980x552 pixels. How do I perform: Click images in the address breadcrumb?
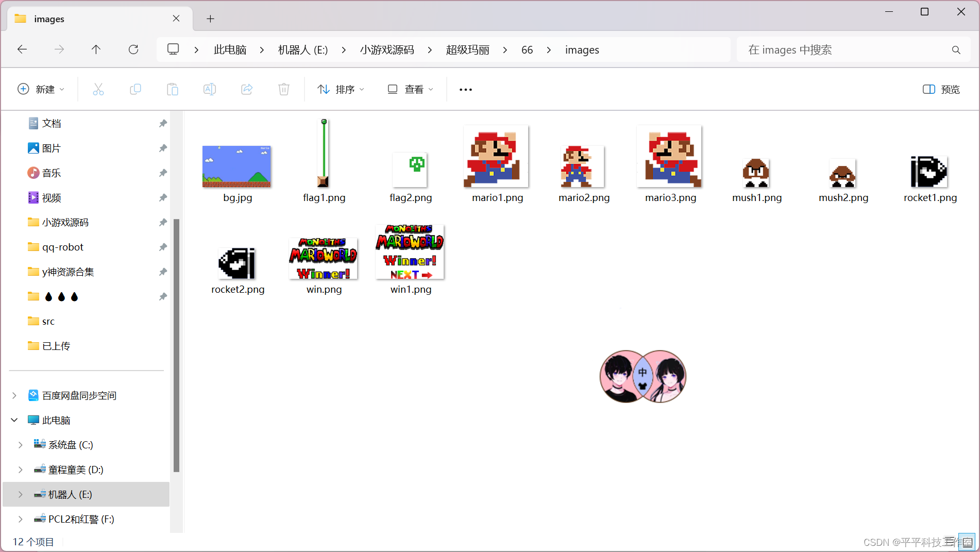tap(582, 50)
